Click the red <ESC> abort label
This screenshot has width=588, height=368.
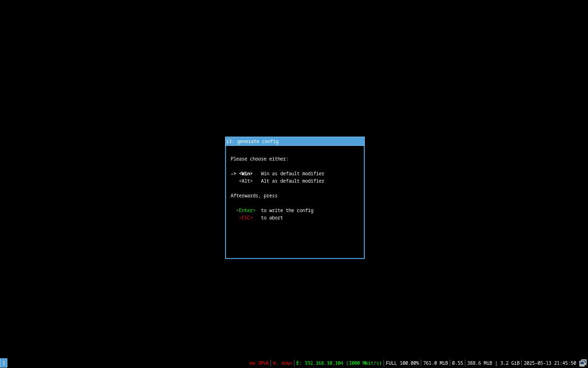(246, 218)
